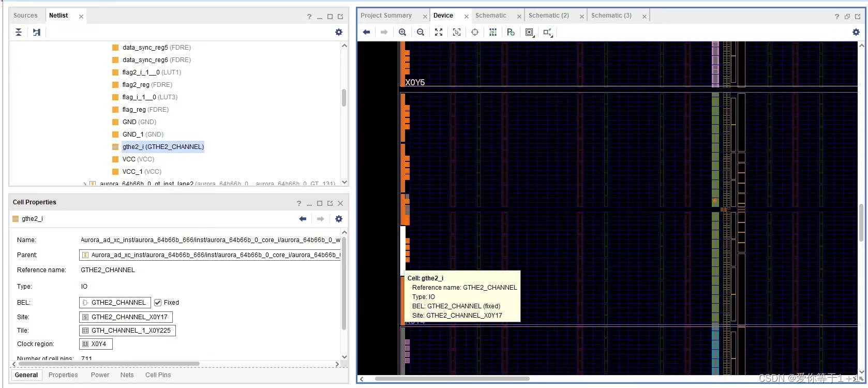Image resolution: width=868 pixels, height=388 pixels.
Task: Fit the Device view to window
Action: tap(439, 32)
